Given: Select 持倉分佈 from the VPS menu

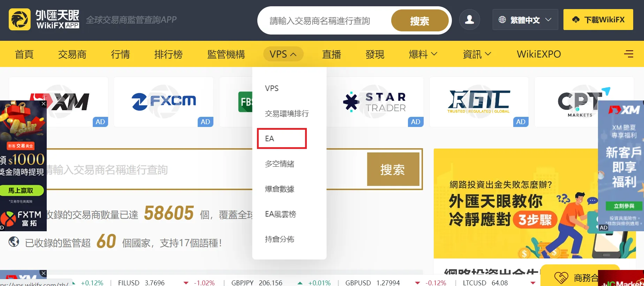Looking at the screenshot, I should [279, 239].
